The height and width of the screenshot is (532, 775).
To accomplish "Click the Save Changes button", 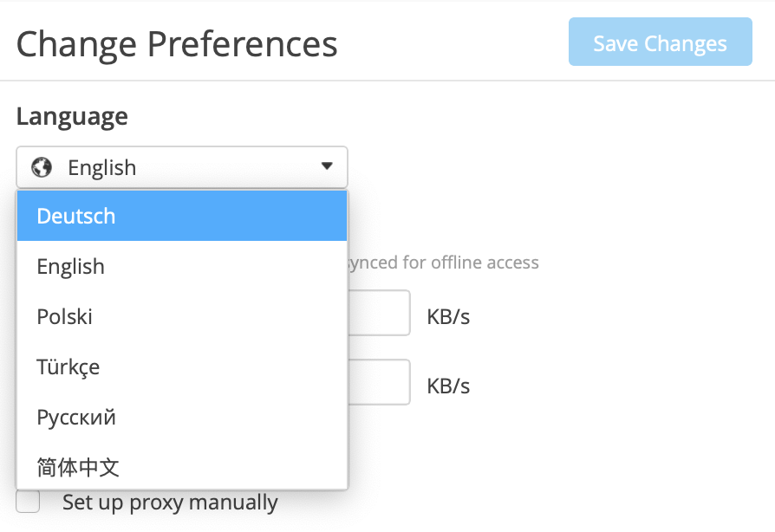I will point(661,42).
